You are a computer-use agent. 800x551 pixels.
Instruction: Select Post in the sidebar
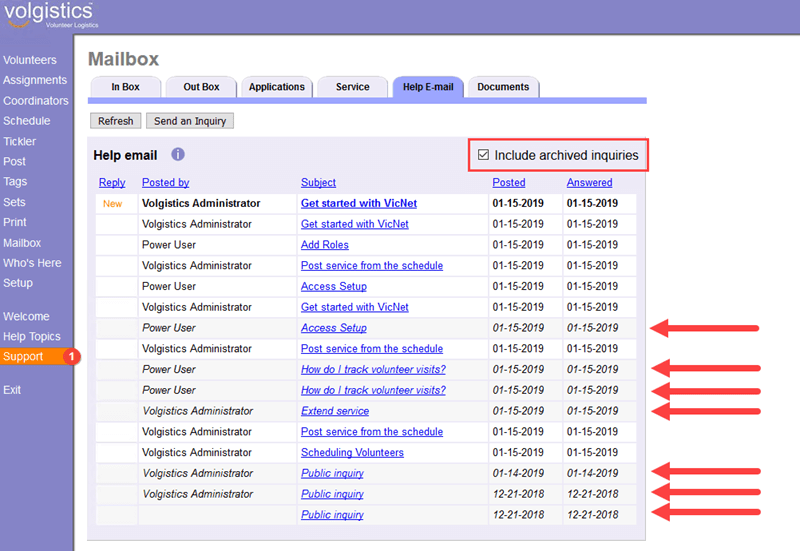click(14, 161)
